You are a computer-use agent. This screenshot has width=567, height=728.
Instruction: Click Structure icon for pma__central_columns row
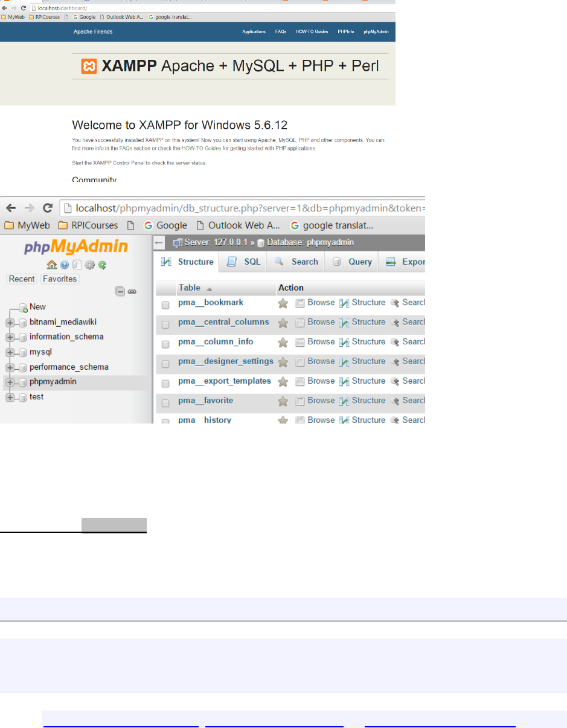[344, 323]
